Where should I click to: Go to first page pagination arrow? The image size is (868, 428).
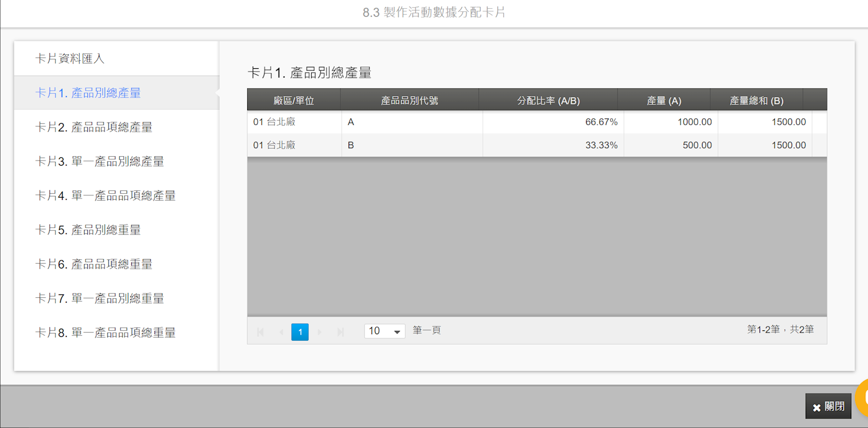(x=261, y=331)
